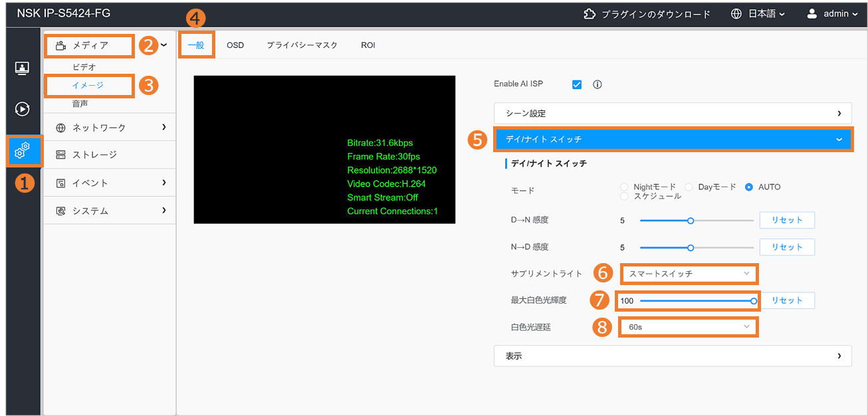The height and width of the screenshot is (416, 868).
Task: Open the playback icon in sidebar
Action: [x=22, y=109]
